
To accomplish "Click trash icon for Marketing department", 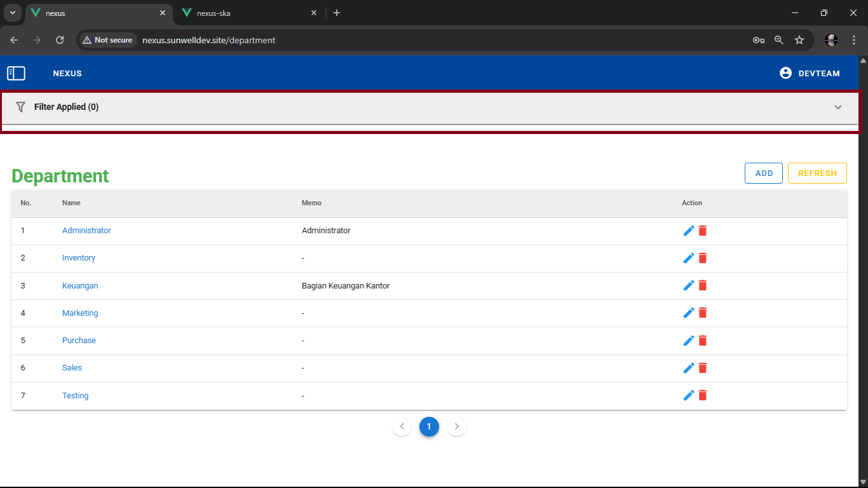I will [703, 313].
